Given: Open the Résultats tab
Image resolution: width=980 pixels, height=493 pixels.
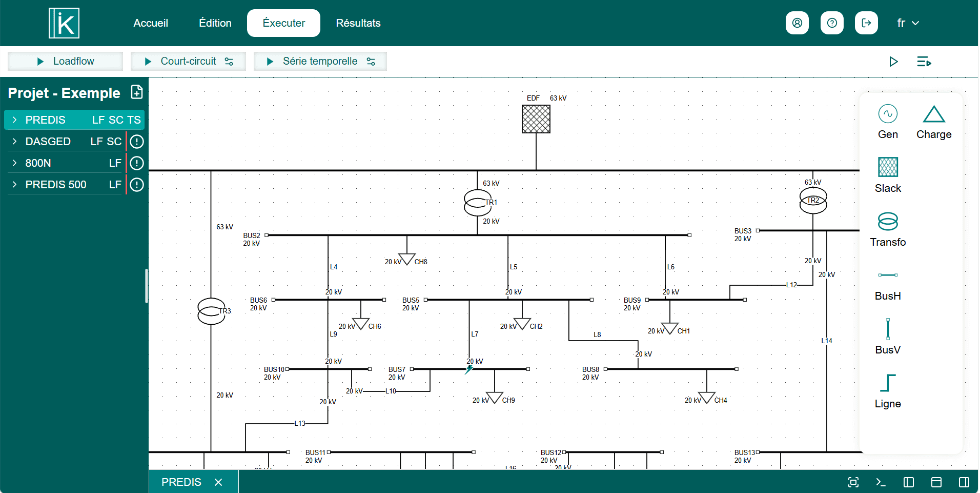Looking at the screenshot, I should tap(358, 23).
